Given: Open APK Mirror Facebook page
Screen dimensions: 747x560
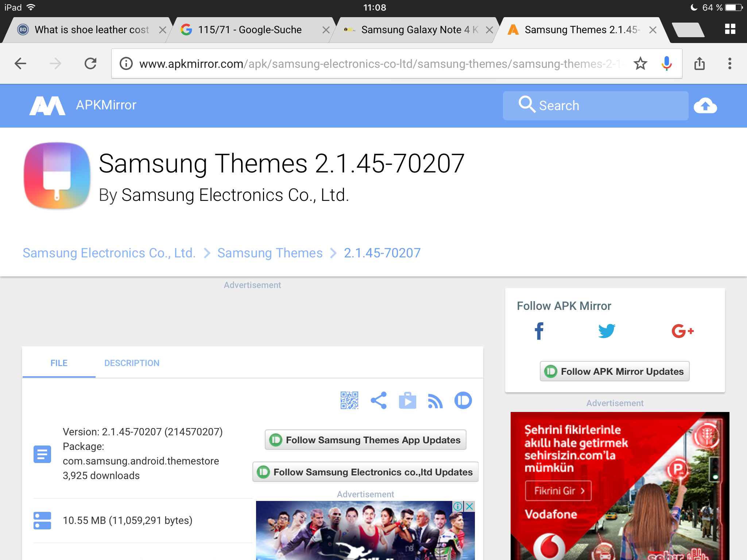Looking at the screenshot, I should pyautogui.click(x=539, y=331).
